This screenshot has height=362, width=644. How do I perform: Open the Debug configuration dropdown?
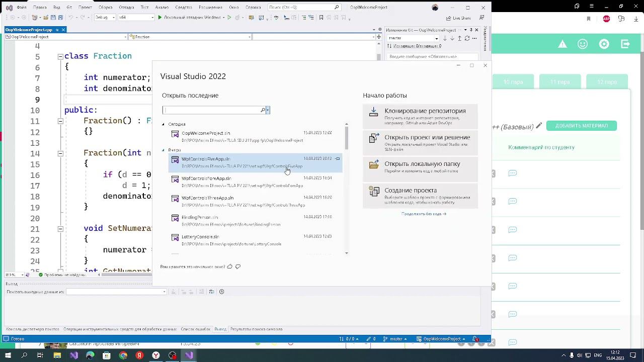point(105,17)
